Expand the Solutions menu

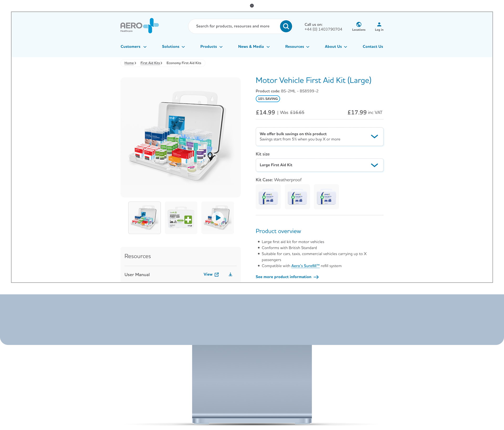click(x=173, y=47)
